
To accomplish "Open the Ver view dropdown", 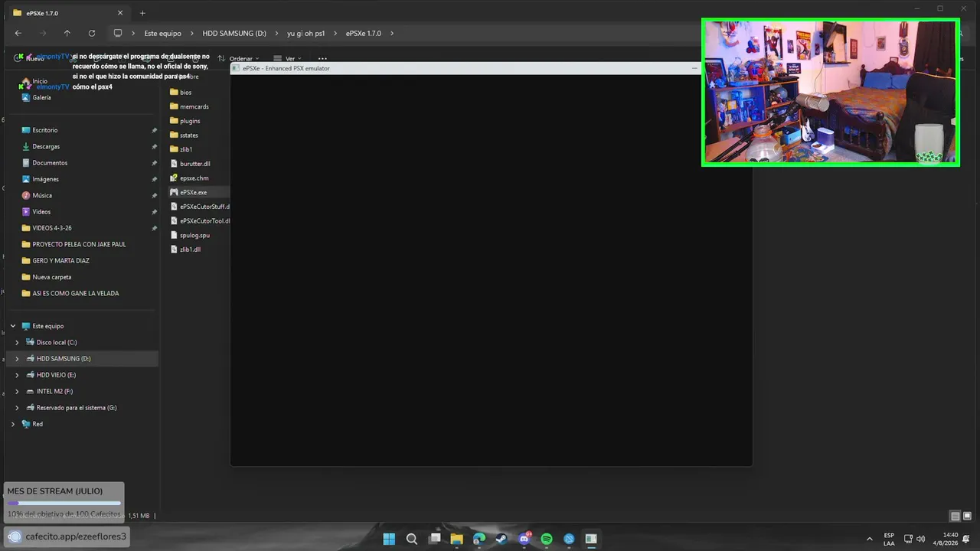I will pyautogui.click(x=288, y=58).
